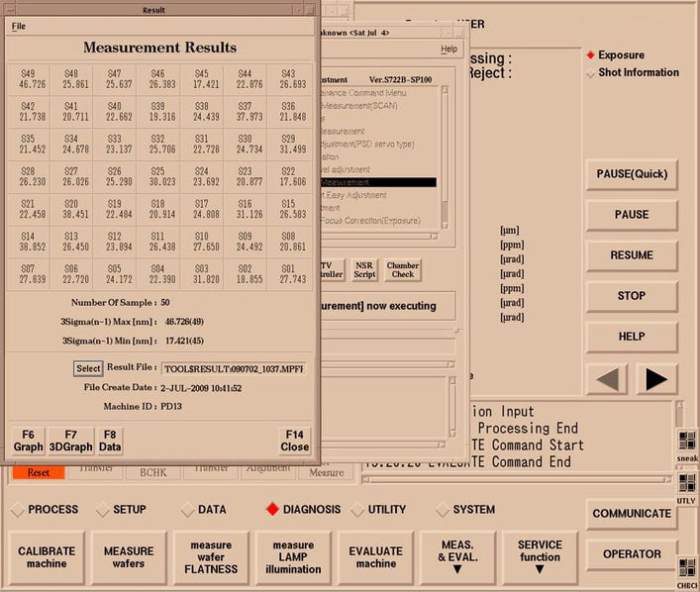The image size is (700, 592).
Task: Click the 3Sigma Min value 17.421(45)
Action: point(184,341)
